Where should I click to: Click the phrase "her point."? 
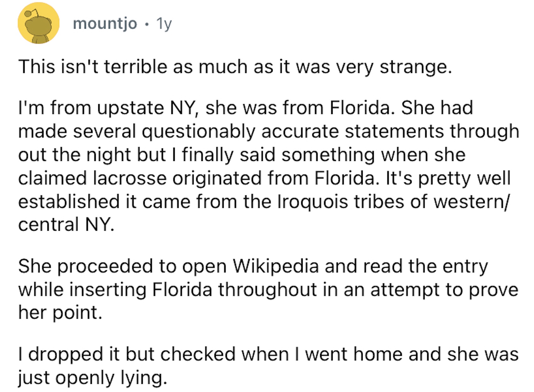pyautogui.click(x=60, y=313)
